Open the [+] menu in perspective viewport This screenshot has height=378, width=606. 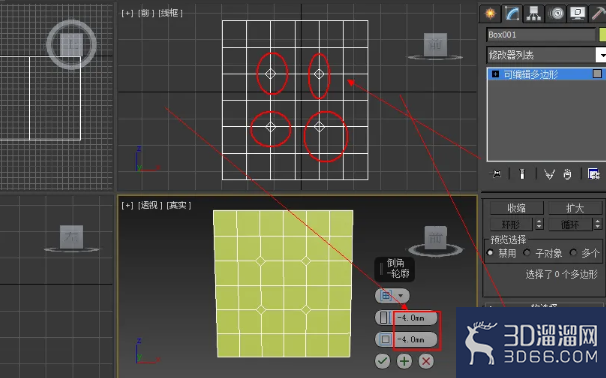click(127, 205)
